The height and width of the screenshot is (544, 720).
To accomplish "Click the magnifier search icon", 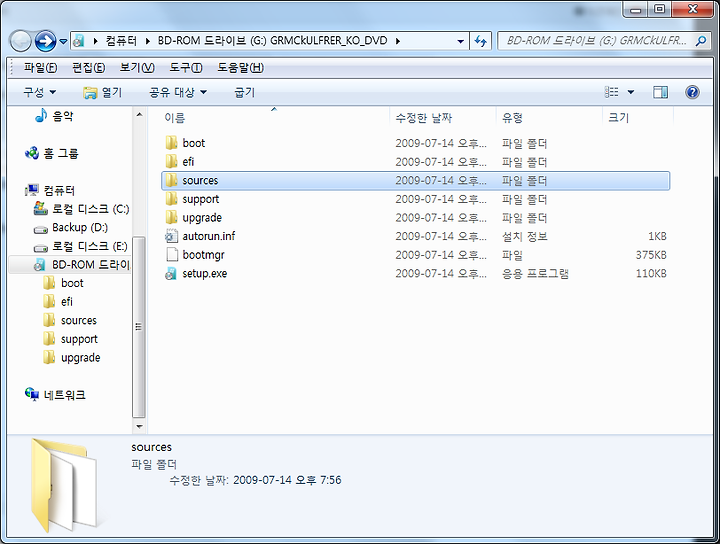I will [x=701, y=41].
